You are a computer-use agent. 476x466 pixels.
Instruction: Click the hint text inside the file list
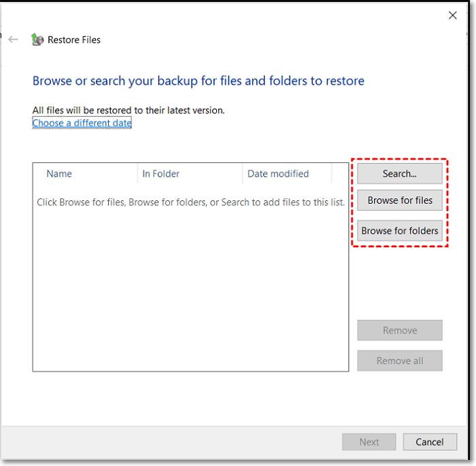(x=190, y=202)
